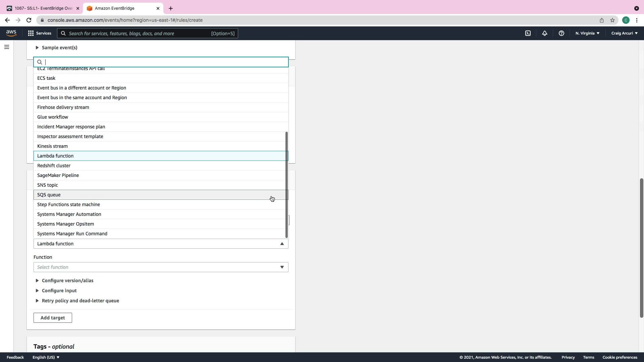Choose SQS queue from the target list
This screenshot has width=644, height=362.
coord(49,195)
